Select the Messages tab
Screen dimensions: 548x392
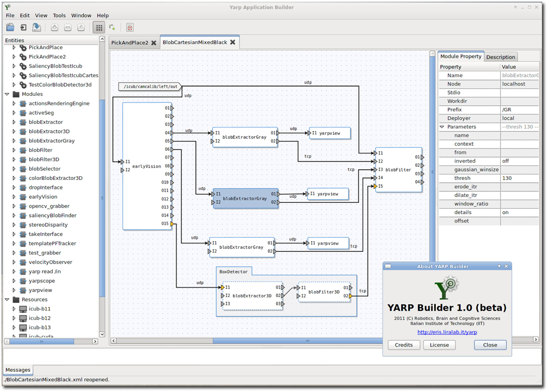click(x=18, y=370)
